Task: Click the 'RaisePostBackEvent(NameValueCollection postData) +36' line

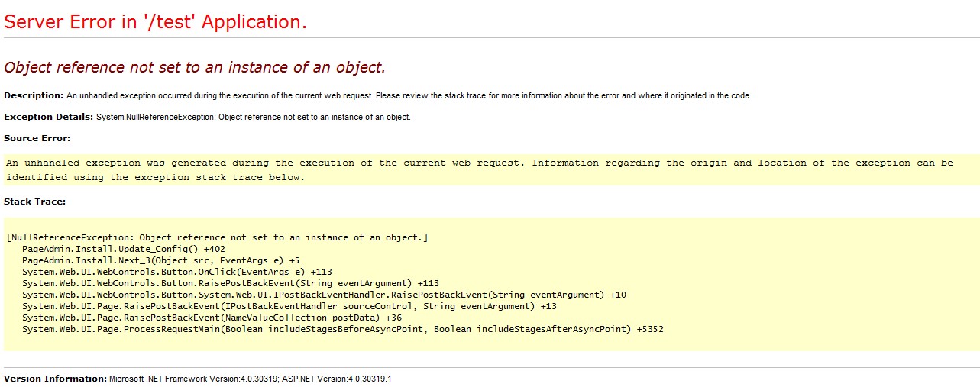Action: coord(212,318)
